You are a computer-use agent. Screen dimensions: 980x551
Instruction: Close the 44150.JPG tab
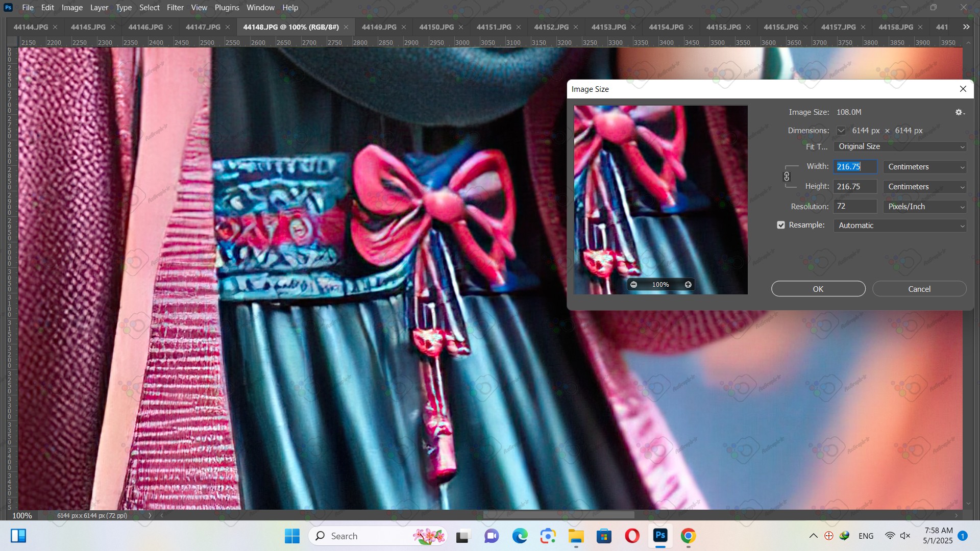(461, 27)
